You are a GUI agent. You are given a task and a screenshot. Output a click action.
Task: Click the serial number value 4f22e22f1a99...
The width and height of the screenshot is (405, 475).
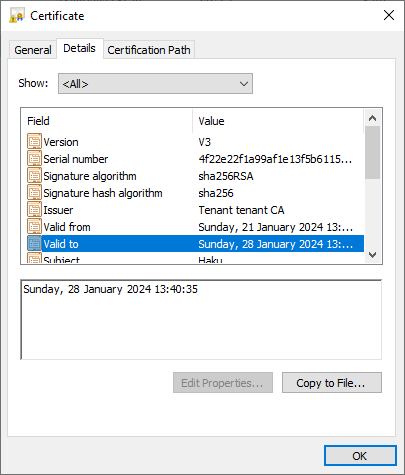click(275, 159)
